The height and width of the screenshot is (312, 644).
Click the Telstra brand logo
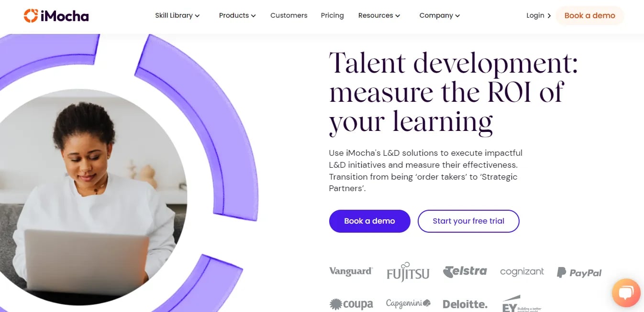click(465, 270)
